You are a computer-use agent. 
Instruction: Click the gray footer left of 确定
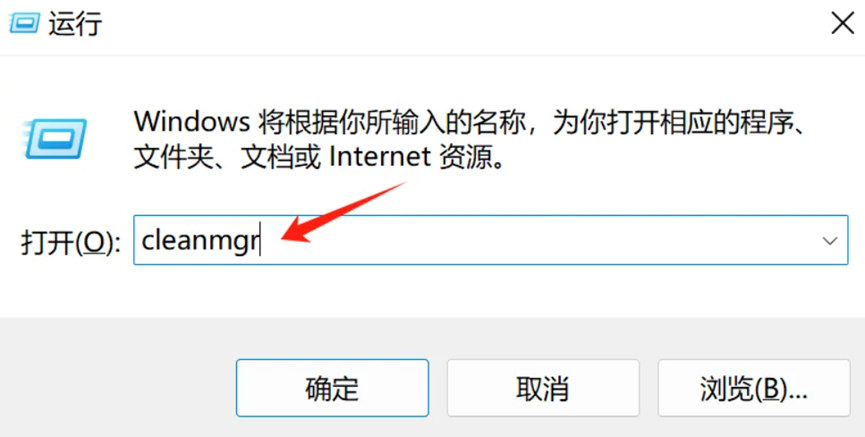pos(116,388)
